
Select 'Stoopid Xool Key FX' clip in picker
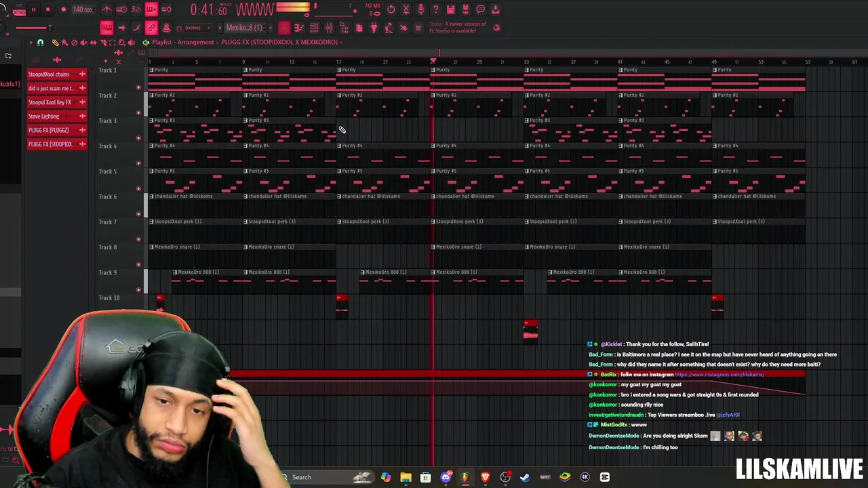pyautogui.click(x=57, y=102)
